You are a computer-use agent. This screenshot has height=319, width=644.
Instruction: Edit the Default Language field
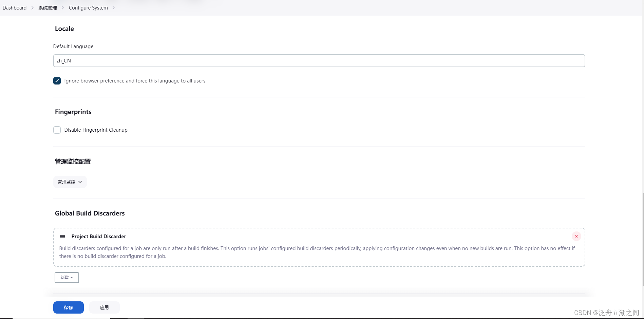coord(319,61)
